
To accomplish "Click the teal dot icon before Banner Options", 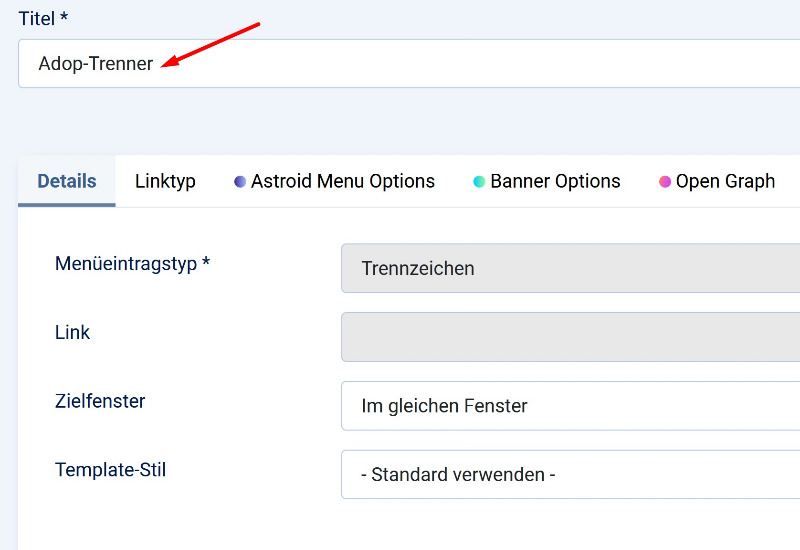I will pyautogui.click(x=479, y=182).
